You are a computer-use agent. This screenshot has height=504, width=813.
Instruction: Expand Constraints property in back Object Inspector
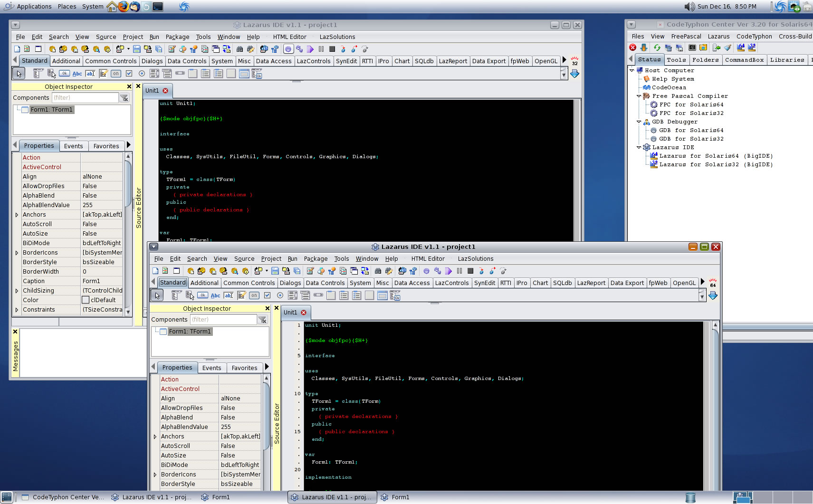[17, 310]
